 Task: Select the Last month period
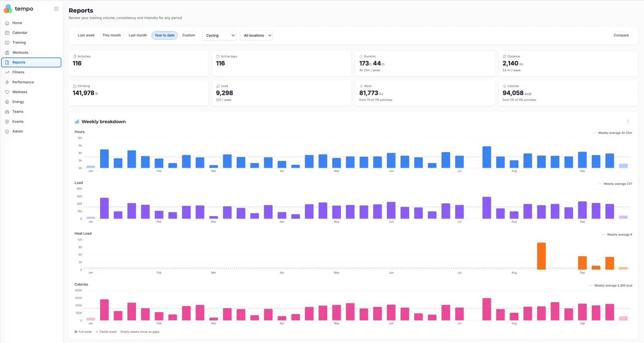coord(138,35)
